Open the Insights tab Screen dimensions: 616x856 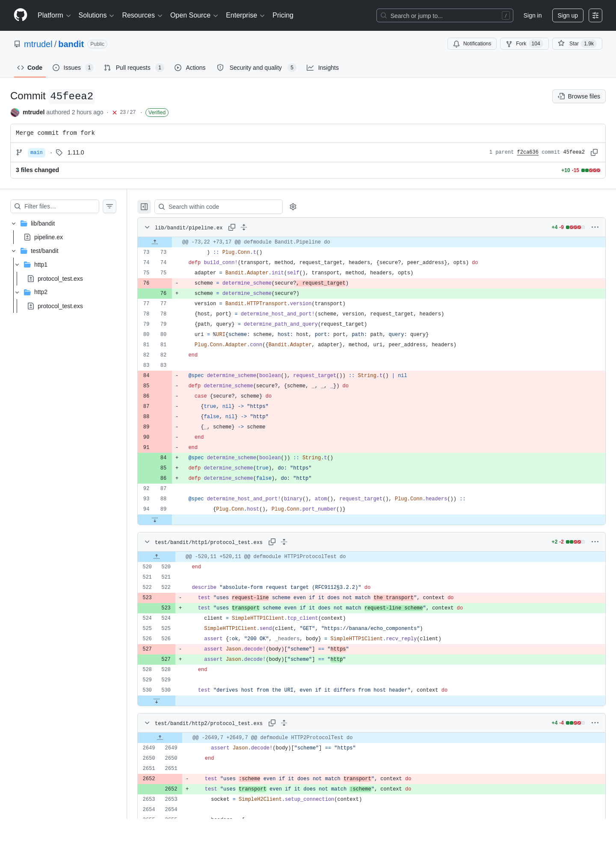(x=323, y=68)
